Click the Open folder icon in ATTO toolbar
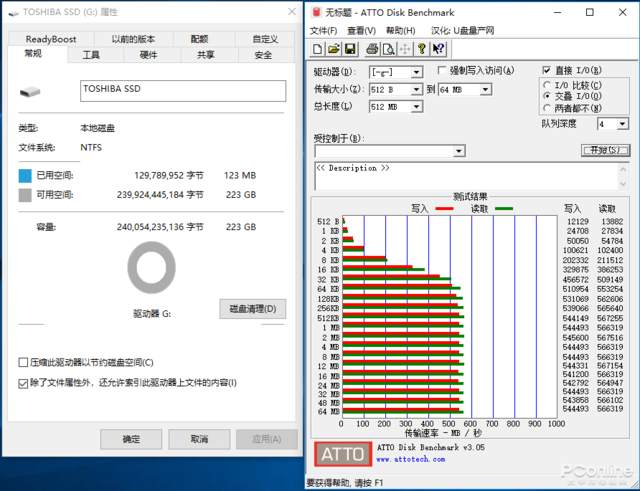Image resolution: width=640 pixels, height=491 pixels. pos(333,49)
